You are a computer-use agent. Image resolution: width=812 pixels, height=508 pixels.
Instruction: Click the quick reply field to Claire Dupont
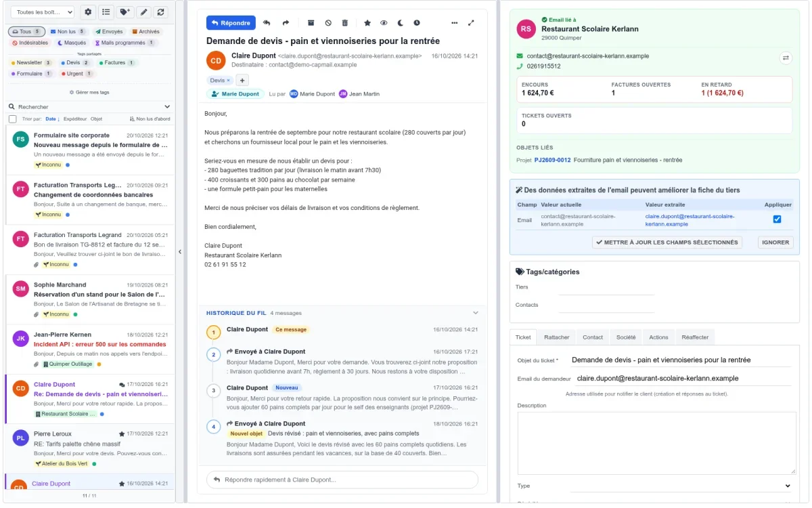pos(342,480)
